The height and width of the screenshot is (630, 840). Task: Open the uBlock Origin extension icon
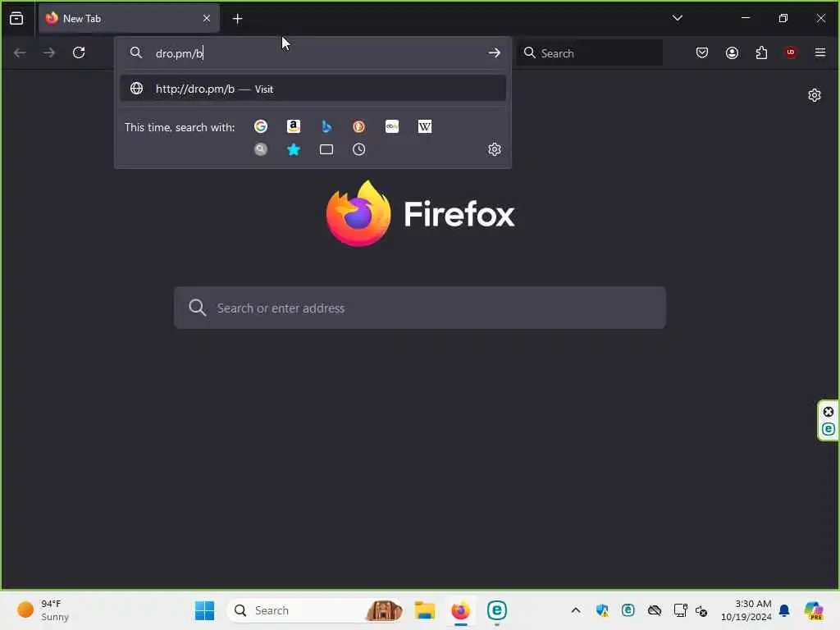(791, 52)
